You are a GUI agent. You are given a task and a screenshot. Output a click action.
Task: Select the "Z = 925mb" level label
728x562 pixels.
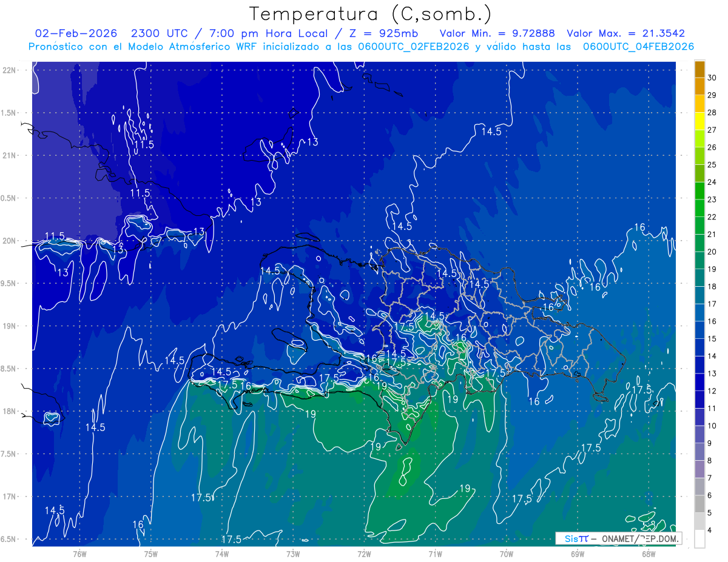tap(385, 33)
